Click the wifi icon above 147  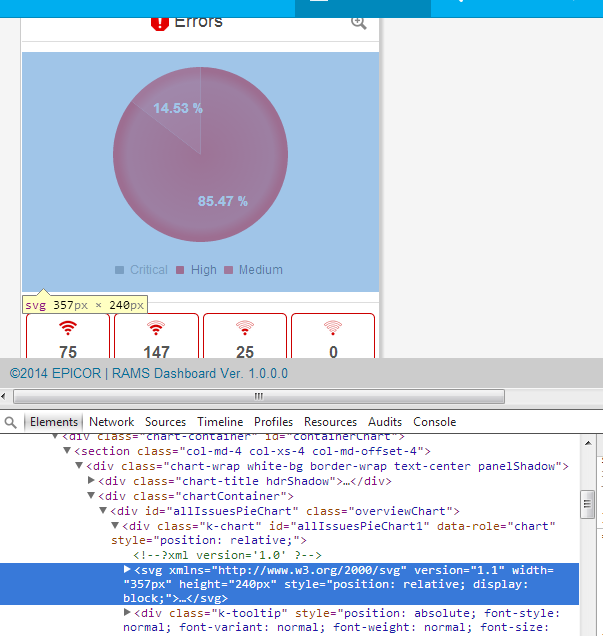156,328
